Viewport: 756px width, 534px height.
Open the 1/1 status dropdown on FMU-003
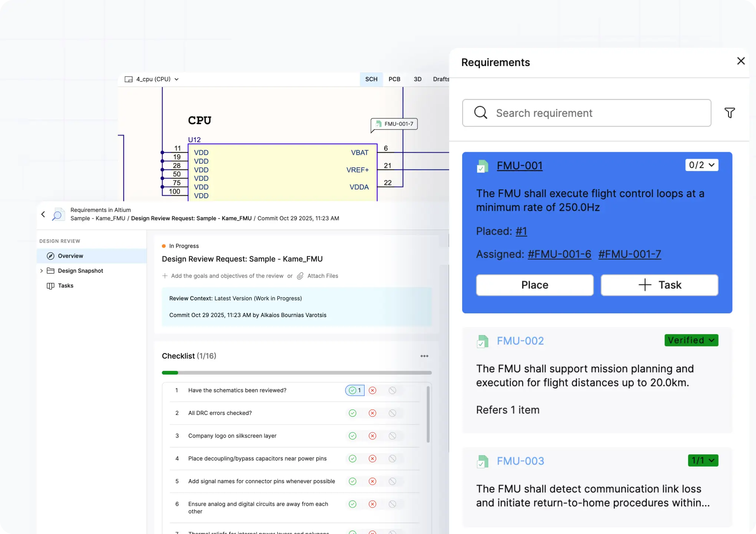pos(703,460)
